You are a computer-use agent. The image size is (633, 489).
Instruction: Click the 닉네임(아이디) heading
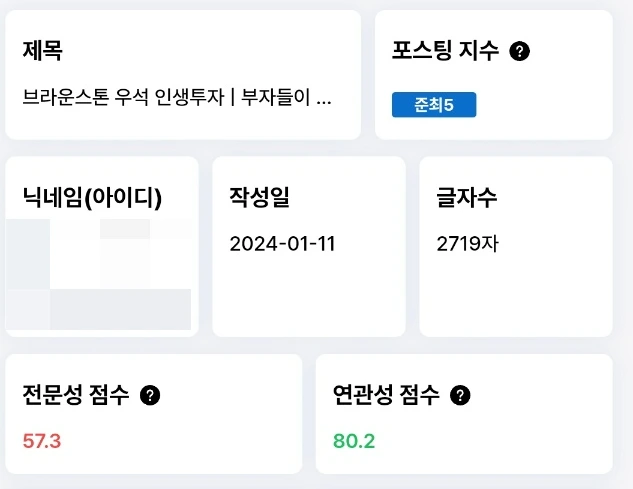92,197
